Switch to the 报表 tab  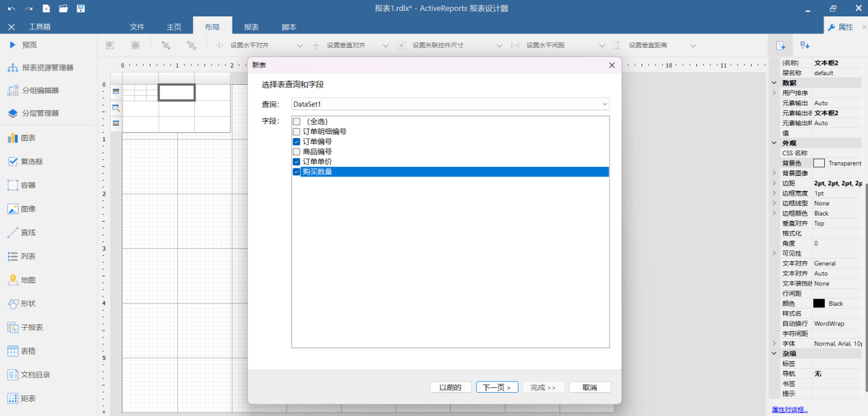pos(251,27)
